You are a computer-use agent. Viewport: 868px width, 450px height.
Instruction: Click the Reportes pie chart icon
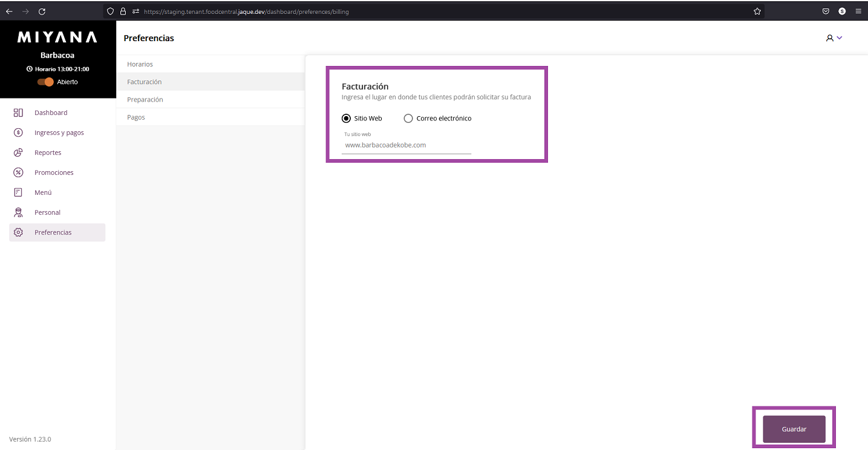[x=18, y=152]
